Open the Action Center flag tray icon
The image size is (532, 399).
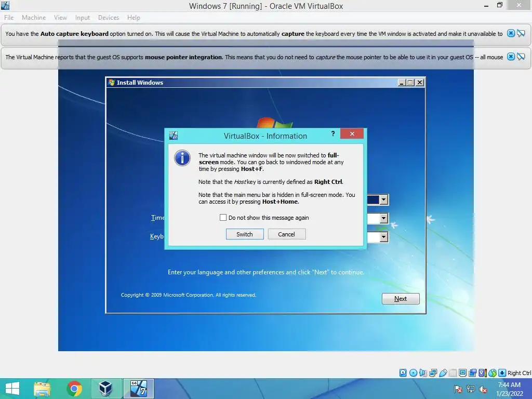pyautogui.click(x=458, y=389)
